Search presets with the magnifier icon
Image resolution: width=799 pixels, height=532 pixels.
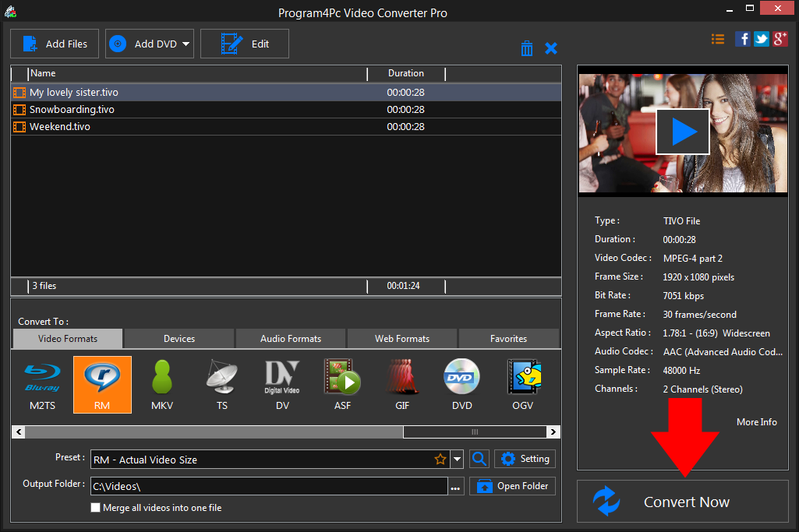(x=479, y=459)
